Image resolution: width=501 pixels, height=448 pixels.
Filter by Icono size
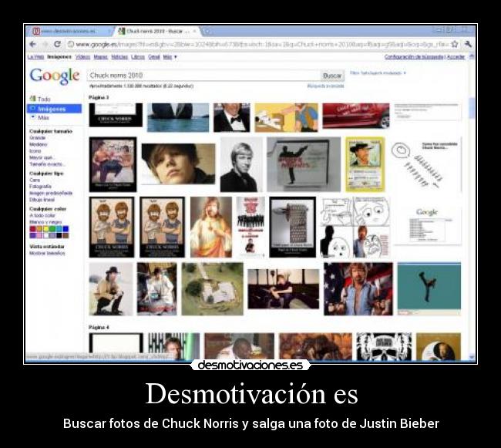[x=35, y=151]
